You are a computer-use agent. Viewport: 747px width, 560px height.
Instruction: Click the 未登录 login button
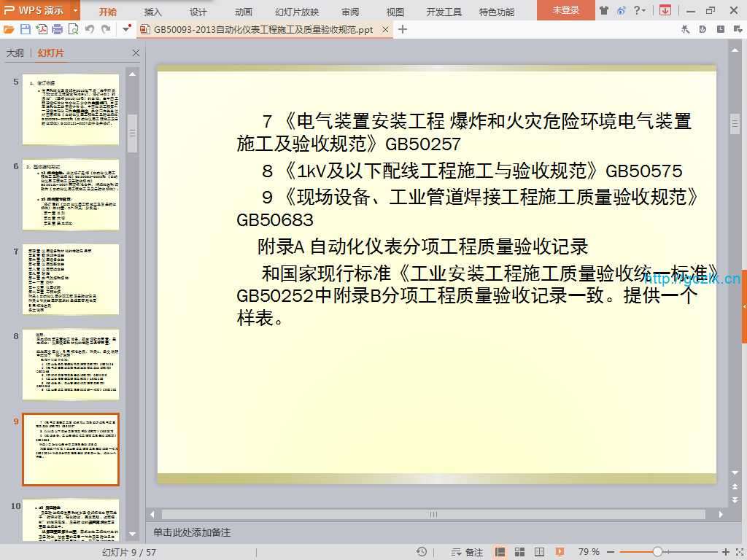565,10
